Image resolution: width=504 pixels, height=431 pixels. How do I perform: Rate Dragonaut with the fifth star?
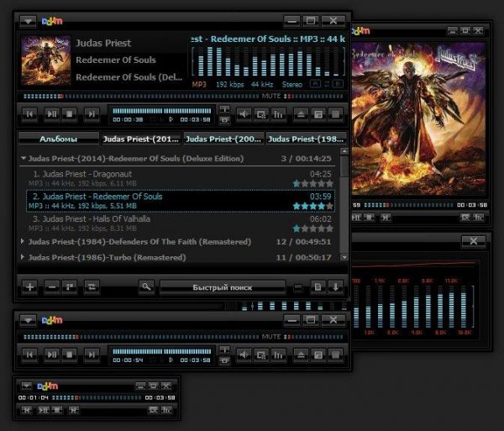[x=329, y=183]
